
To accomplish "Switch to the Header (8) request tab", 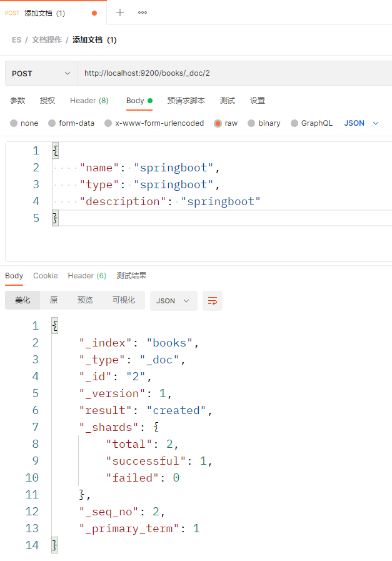I will pyautogui.click(x=89, y=100).
